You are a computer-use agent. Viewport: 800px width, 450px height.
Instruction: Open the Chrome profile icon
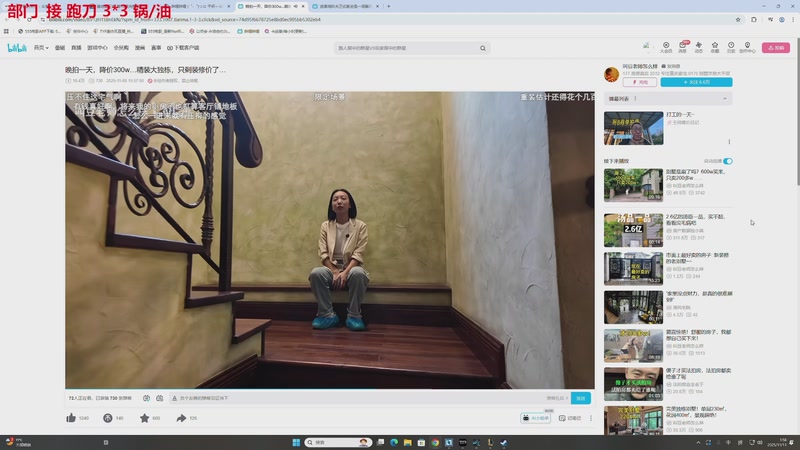point(782,19)
